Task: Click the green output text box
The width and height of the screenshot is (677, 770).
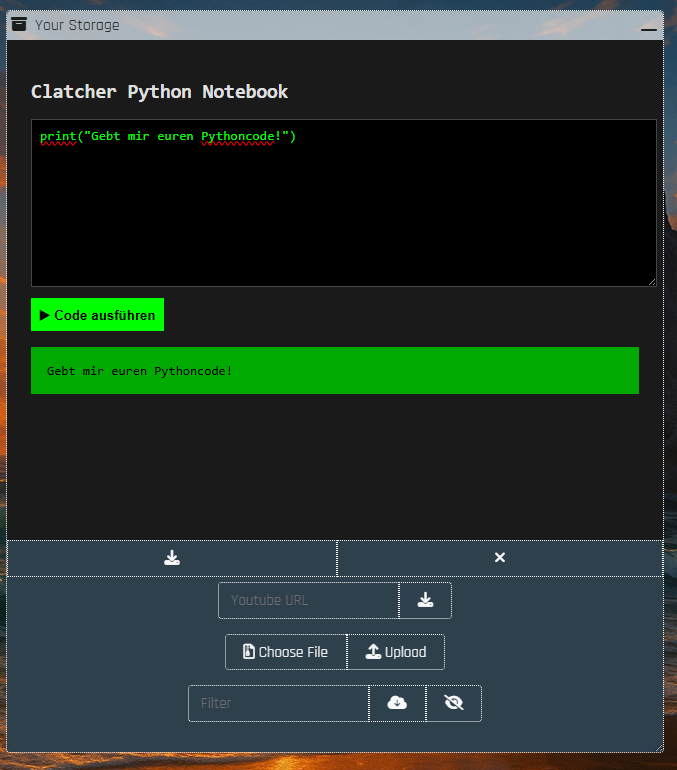Action: pyautogui.click(x=335, y=371)
